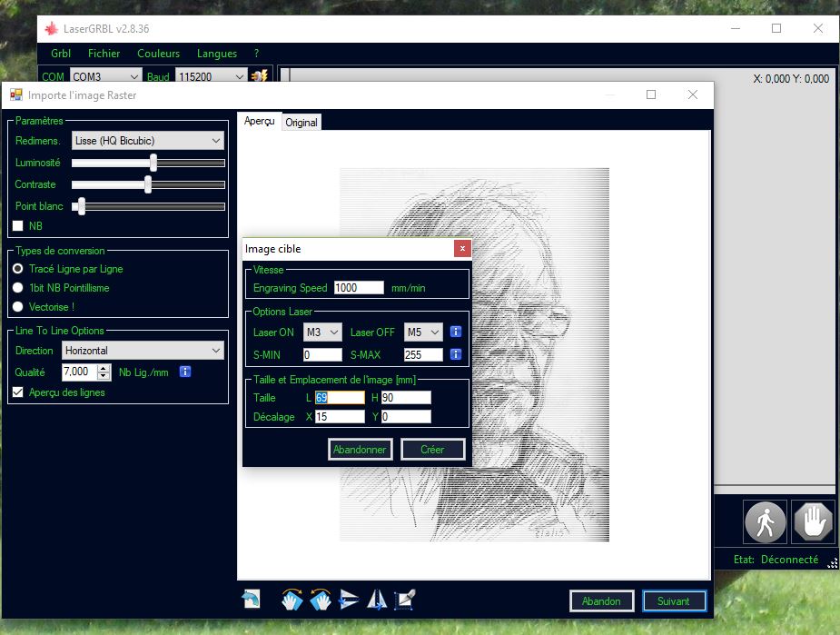Select 1bit NB Pointillisme radio option
Viewport: 840px width, 635px height.
coord(17,288)
